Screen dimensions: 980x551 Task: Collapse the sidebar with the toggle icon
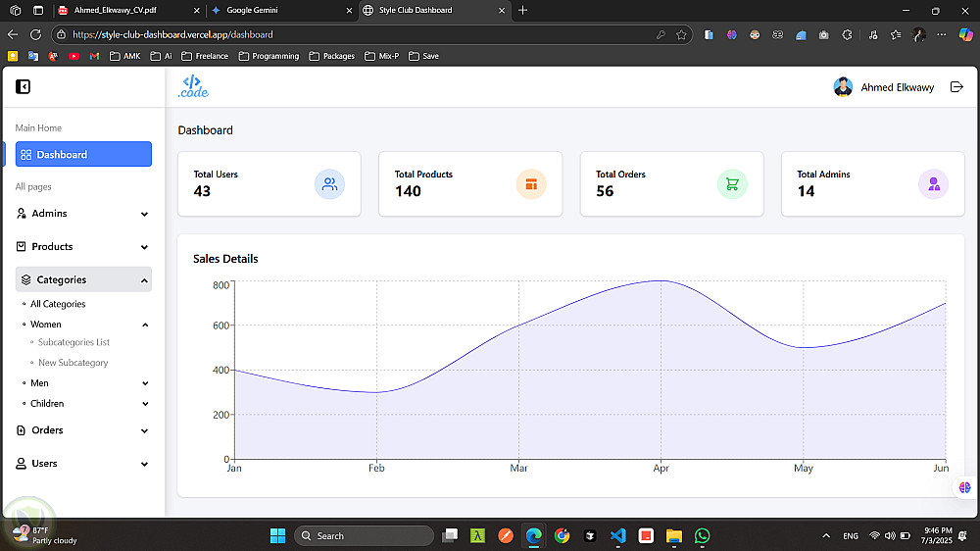click(x=23, y=86)
